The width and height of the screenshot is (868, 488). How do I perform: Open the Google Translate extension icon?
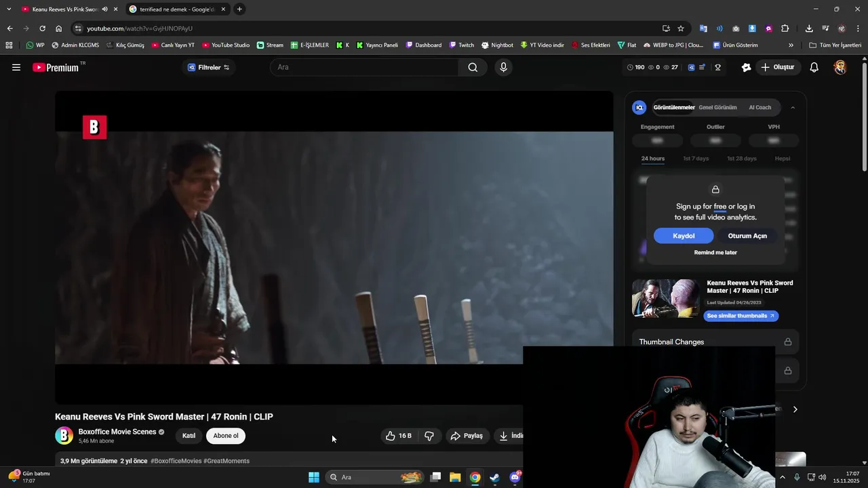coord(703,28)
